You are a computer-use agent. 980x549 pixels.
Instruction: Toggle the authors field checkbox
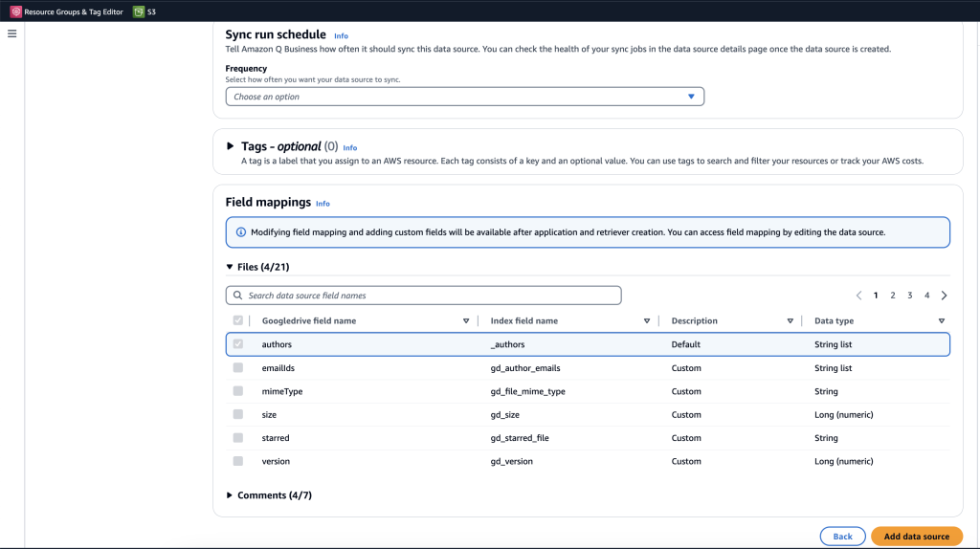(x=238, y=344)
